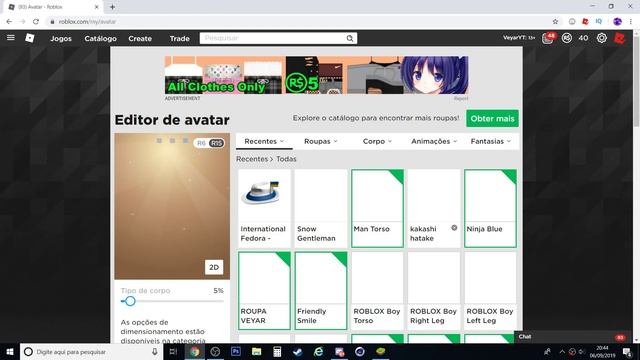Open Catálogo in top navigation

pyautogui.click(x=100, y=38)
